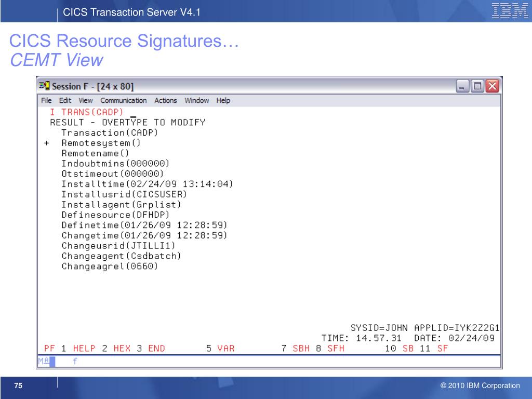Click the PF 10 SB key label
The width and height of the screenshot is (532, 399).
coord(400,349)
